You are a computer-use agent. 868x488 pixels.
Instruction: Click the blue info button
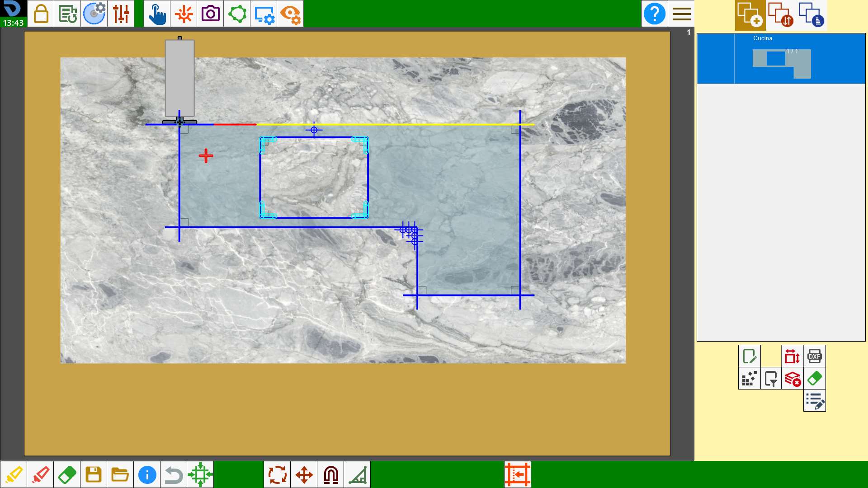click(147, 474)
